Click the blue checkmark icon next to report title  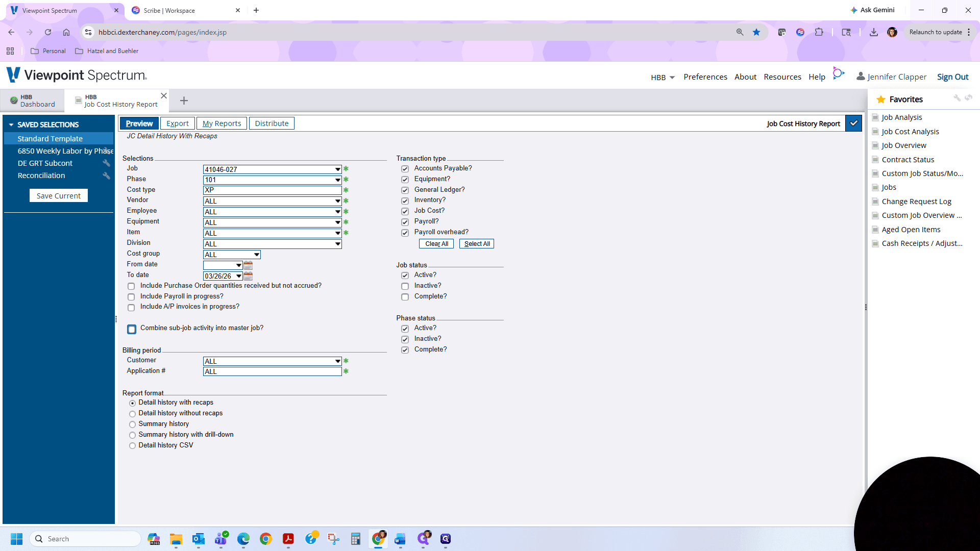(853, 123)
